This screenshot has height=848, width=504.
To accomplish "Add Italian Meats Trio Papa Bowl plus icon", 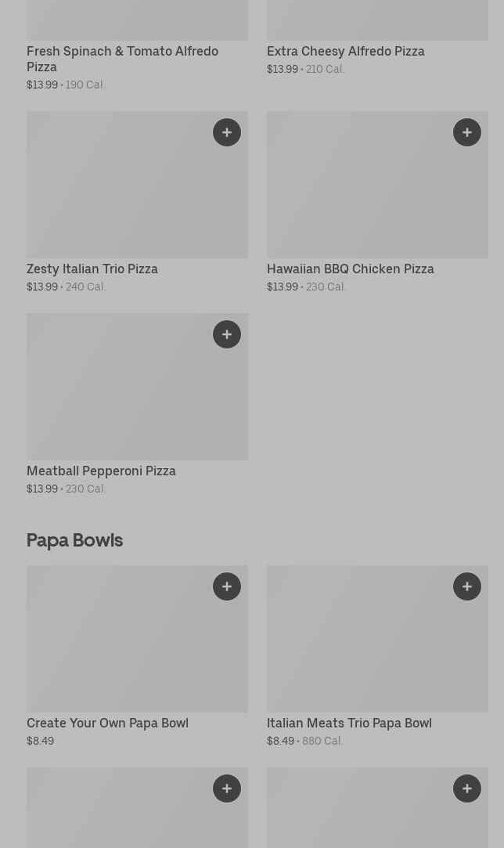I will coord(467,586).
